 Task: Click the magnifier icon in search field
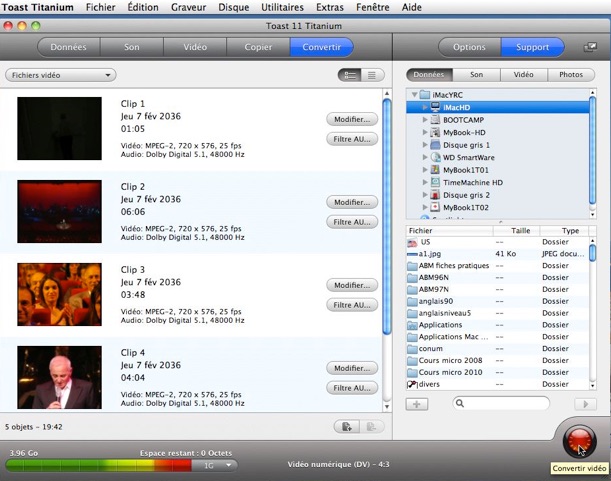pos(460,403)
